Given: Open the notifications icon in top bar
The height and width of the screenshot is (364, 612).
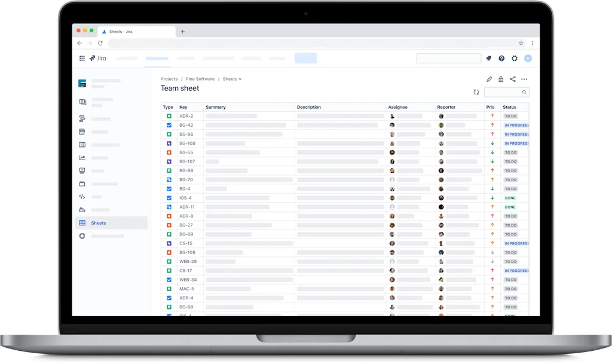Looking at the screenshot, I should pos(488,59).
